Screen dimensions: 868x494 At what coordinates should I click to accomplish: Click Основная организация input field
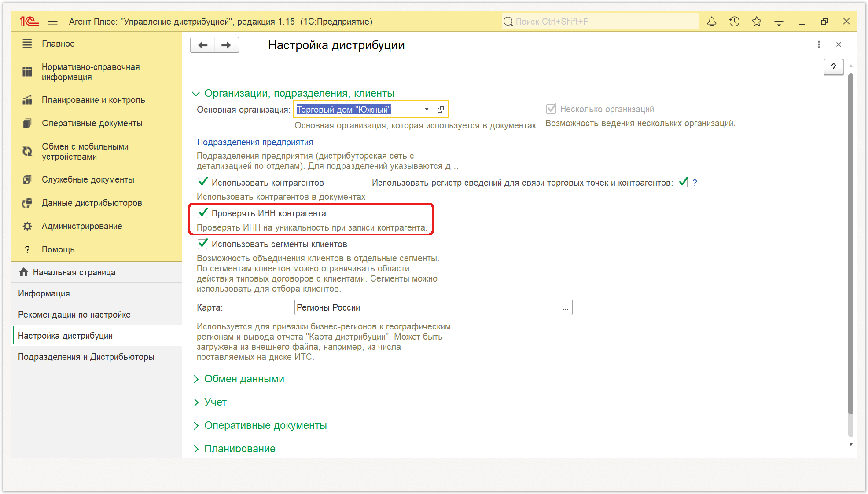click(357, 109)
